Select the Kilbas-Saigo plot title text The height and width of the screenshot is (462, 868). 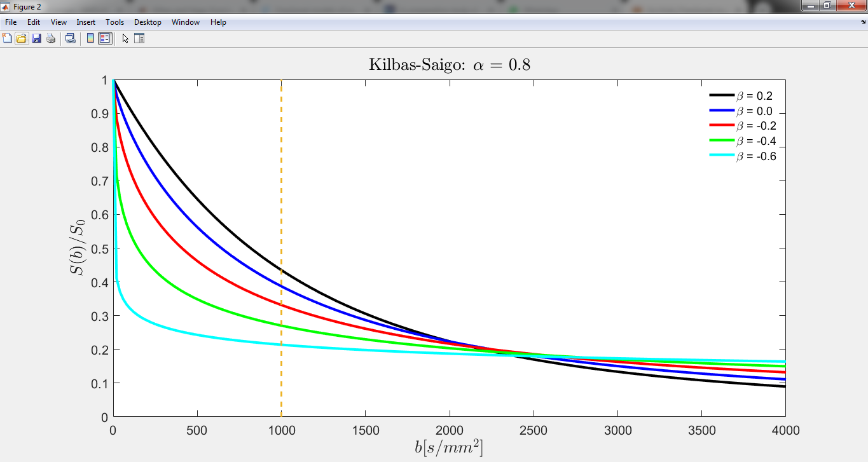click(x=449, y=65)
